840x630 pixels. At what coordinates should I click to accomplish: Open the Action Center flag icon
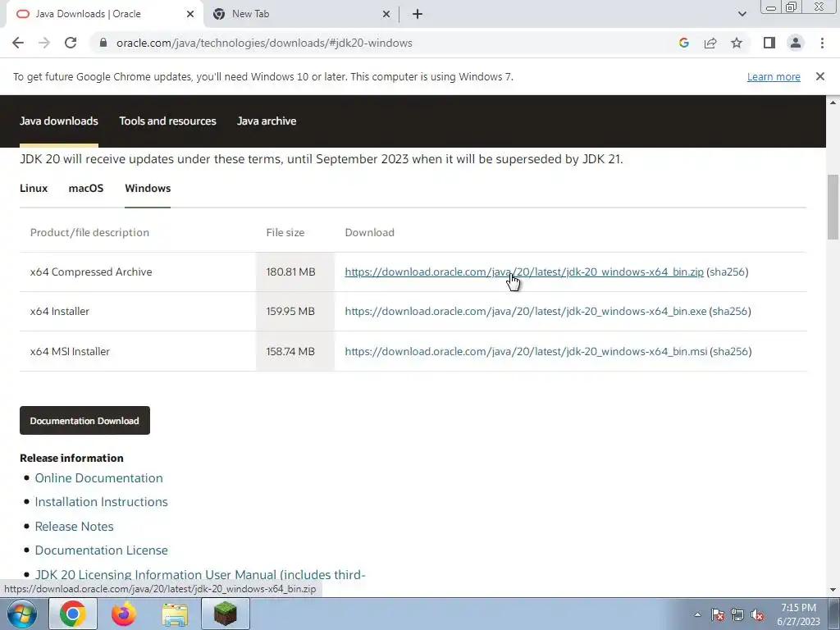pyautogui.click(x=718, y=614)
